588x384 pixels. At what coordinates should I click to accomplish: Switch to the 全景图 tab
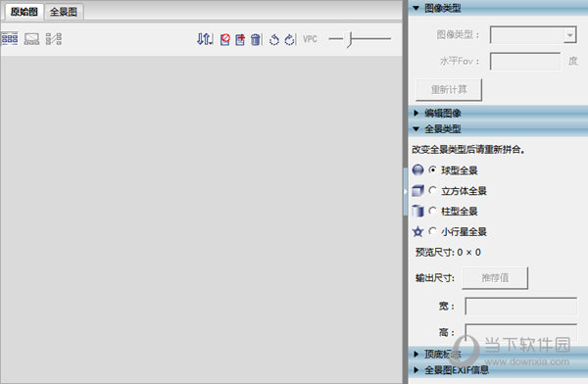click(x=64, y=12)
